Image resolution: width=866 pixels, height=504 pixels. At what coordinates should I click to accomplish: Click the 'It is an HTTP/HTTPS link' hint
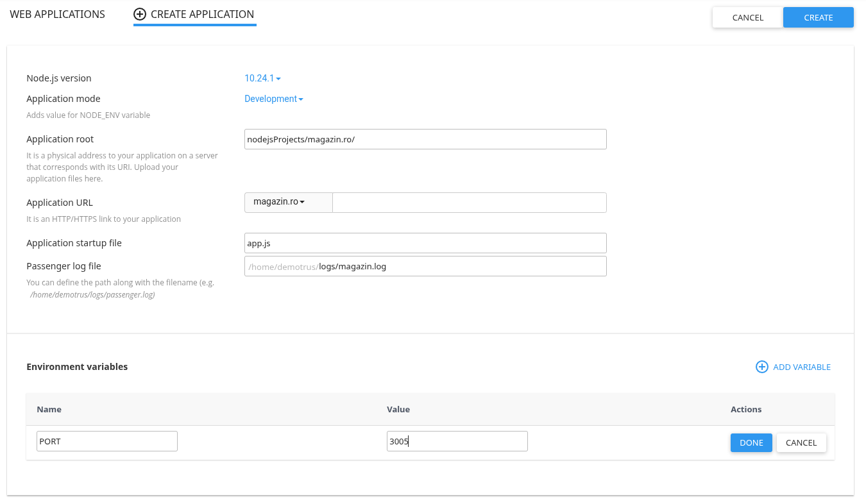104,219
